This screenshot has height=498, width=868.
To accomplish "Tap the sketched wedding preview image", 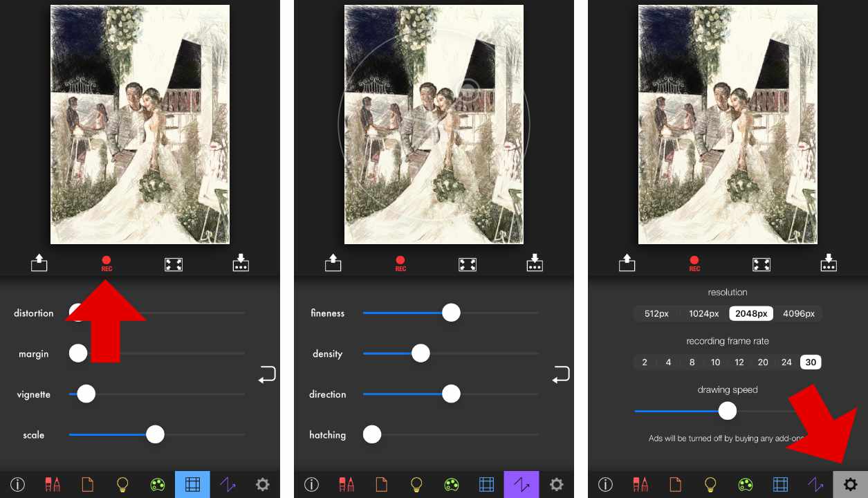I will click(139, 124).
